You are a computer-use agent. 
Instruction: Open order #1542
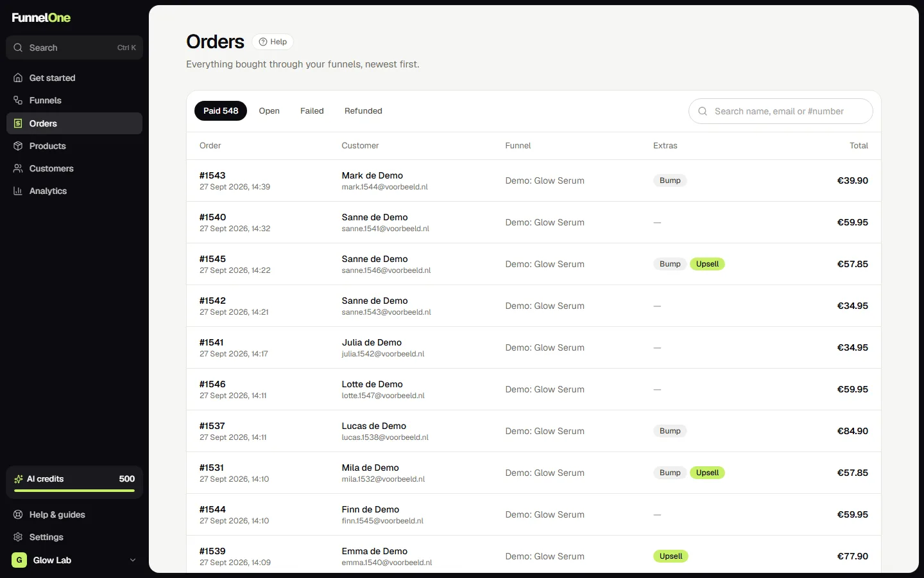tap(212, 301)
